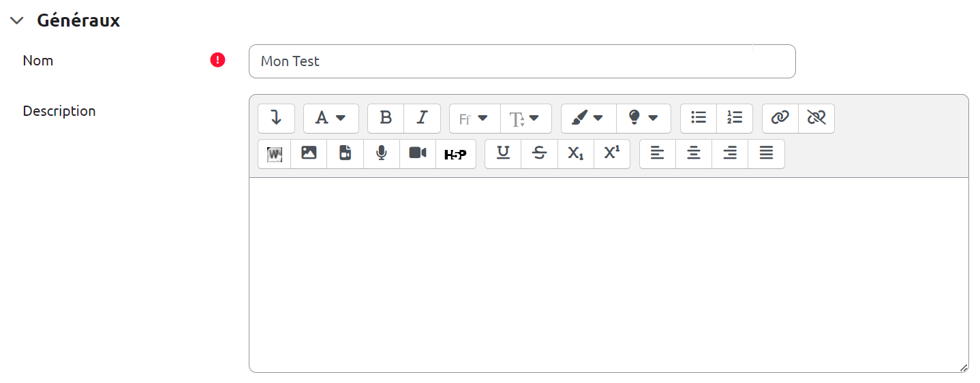The width and height of the screenshot is (980, 383).
Task: Click the Word import icon
Action: (275, 154)
